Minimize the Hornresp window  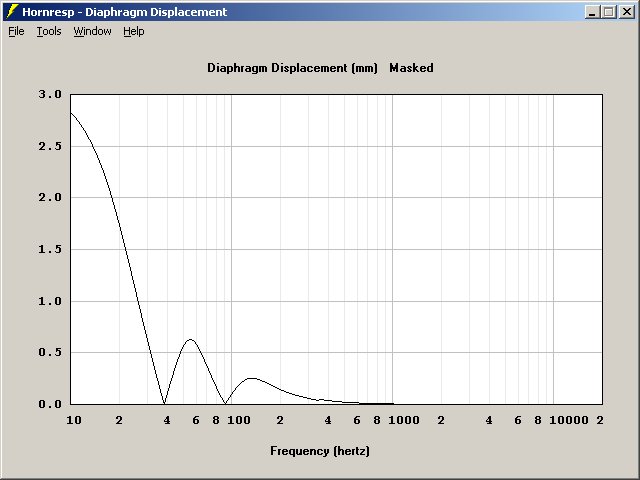click(592, 12)
